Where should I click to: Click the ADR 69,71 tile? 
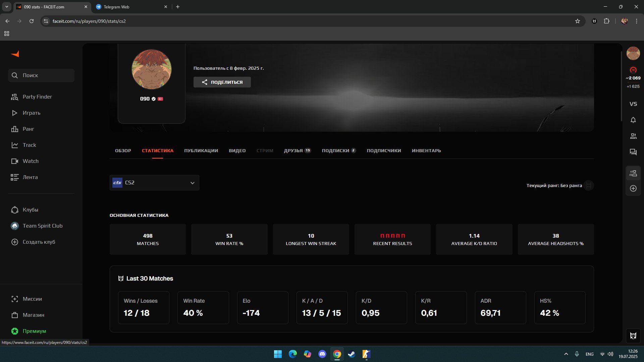click(x=500, y=308)
